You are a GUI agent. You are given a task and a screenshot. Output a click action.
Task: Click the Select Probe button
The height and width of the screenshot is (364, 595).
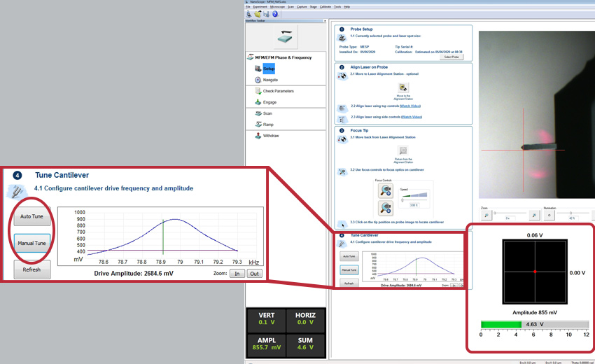(x=451, y=57)
